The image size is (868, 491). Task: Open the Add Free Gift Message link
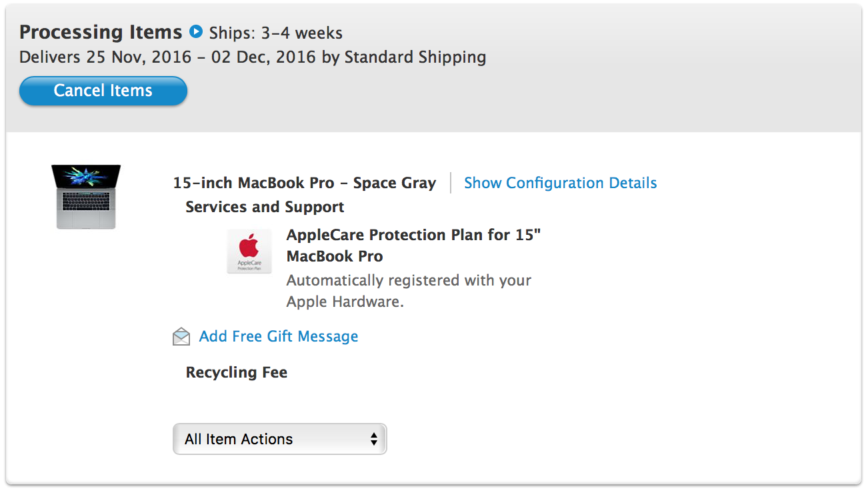(x=279, y=336)
